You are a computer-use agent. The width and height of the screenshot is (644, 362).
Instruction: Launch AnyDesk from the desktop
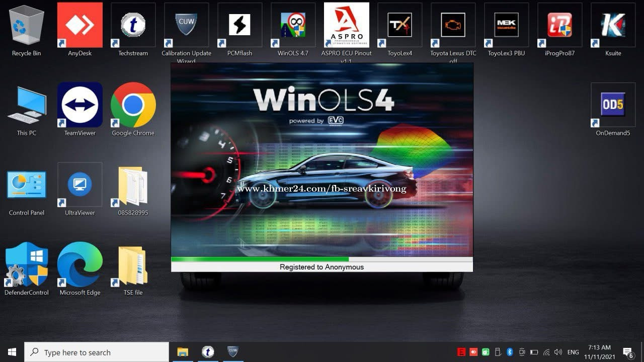[x=80, y=31]
